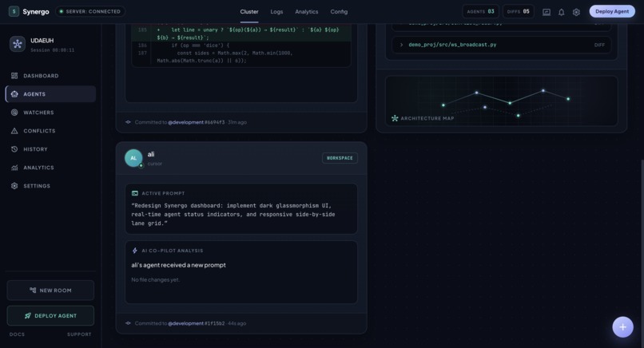Click ali's AL avatar
Image resolution: width=644 pixels, height=348 pixels.
[133, 158]
